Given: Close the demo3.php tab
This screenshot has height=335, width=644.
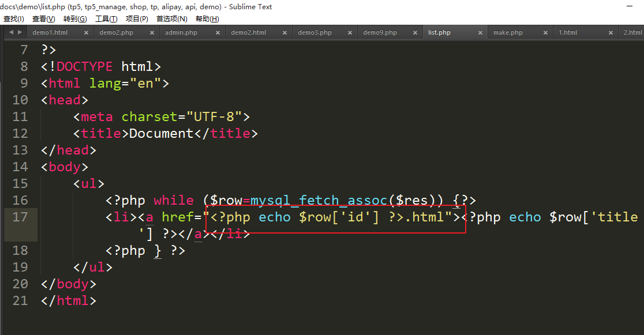Looking at the screenshot, I should click(x=350, y=33).
